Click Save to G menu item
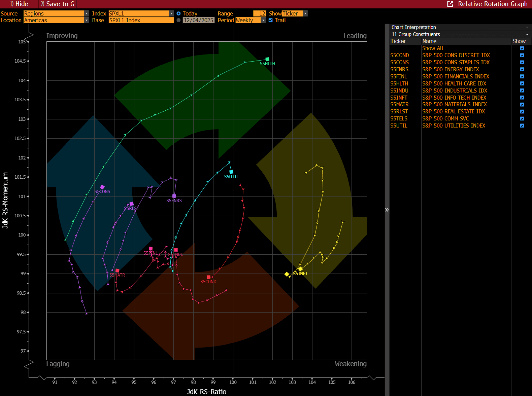 57,4
